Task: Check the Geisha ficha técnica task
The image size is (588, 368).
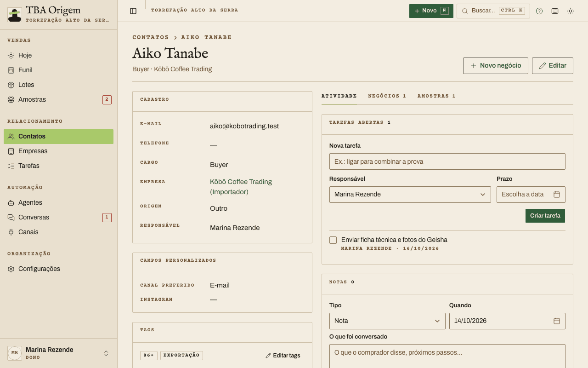Action: 333,240
